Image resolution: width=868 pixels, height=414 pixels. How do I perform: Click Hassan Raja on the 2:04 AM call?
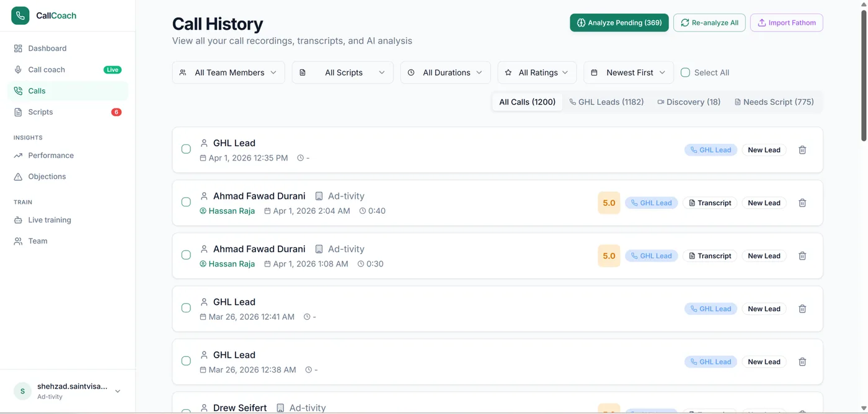pos(231,211)
